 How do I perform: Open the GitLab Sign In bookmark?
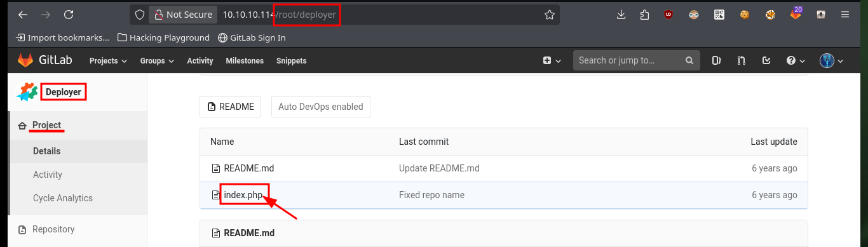(252, 37)
